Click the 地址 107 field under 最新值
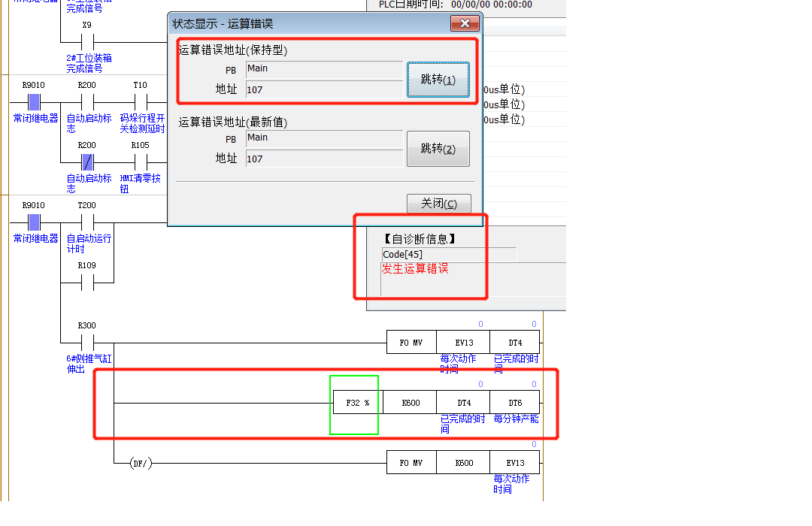This screenshot has width=812, height=526. click(x=323, y=159)
